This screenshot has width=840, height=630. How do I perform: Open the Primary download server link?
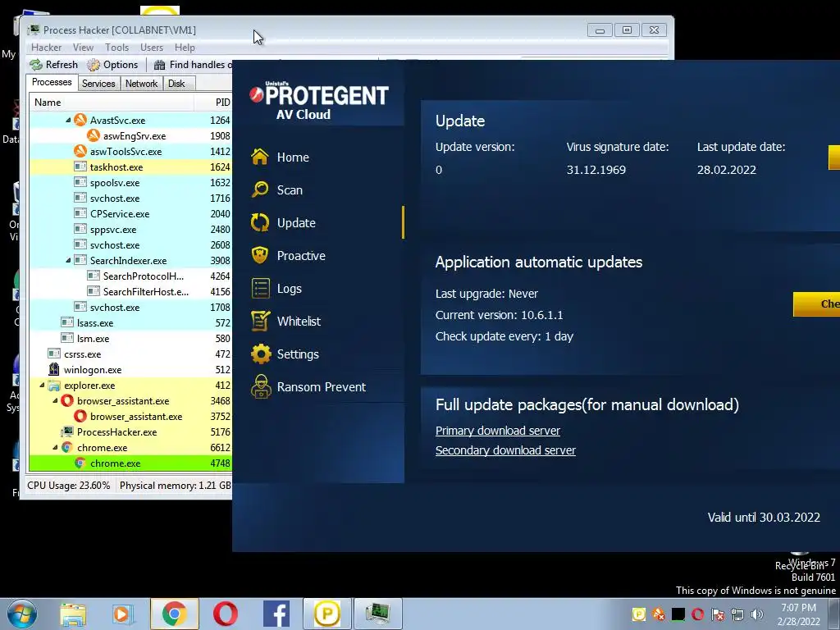tap(498, 431)
